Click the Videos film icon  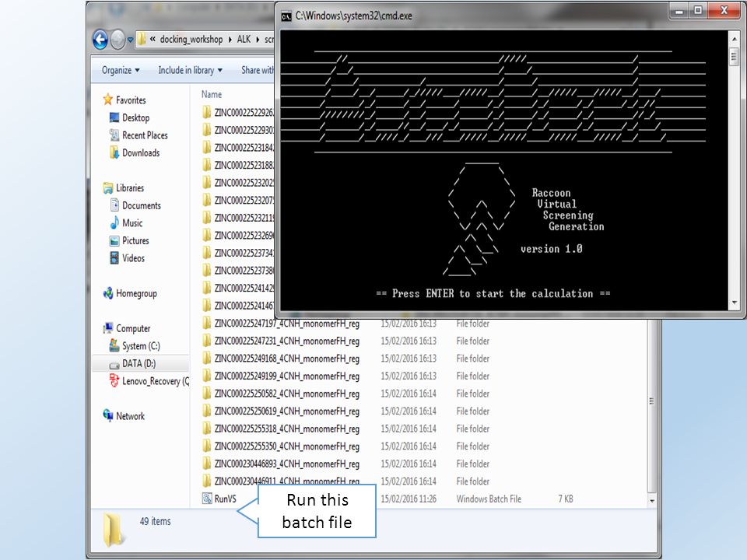pyautogui.click(x=114, y=257)
